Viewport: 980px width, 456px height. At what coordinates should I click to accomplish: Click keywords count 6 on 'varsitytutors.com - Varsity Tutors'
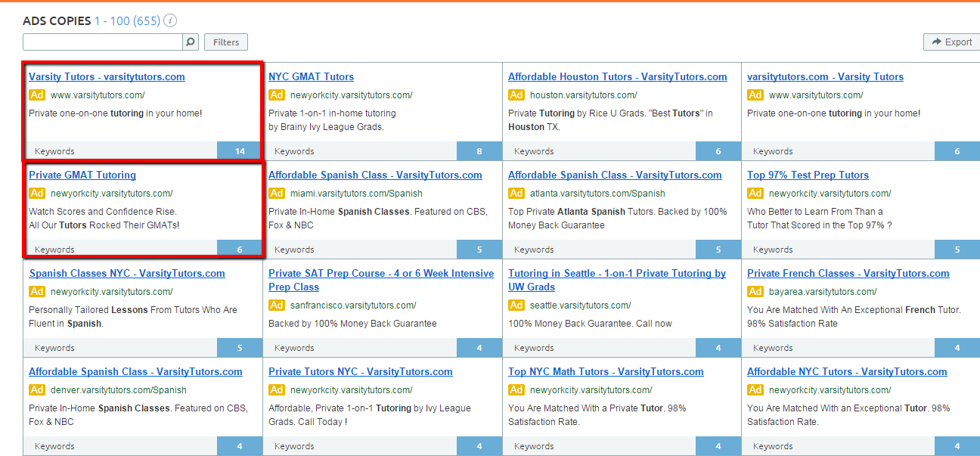pyautogui.click(x=957, y=151)
